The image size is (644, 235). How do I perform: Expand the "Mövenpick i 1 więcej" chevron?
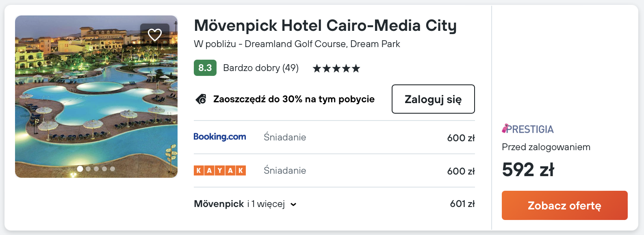(294, 205)
